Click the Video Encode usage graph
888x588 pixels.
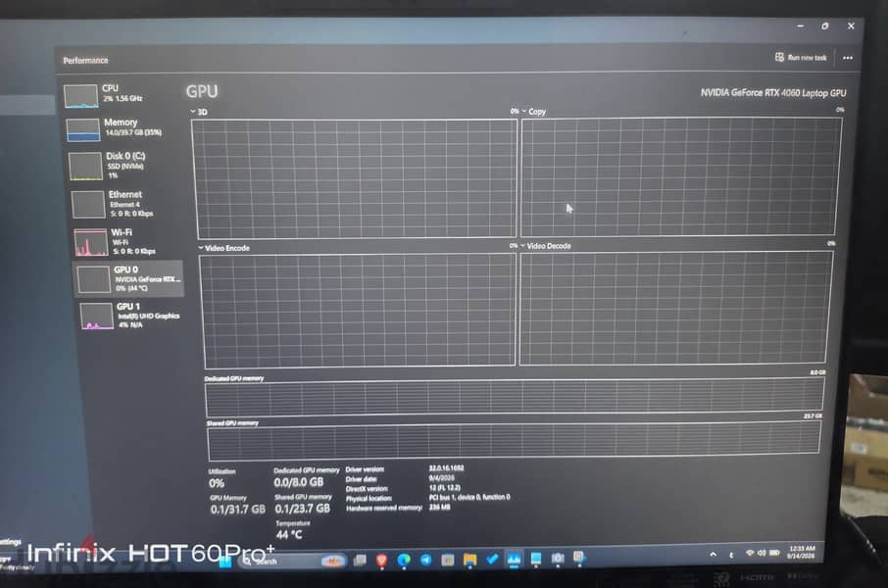[358, 311]
